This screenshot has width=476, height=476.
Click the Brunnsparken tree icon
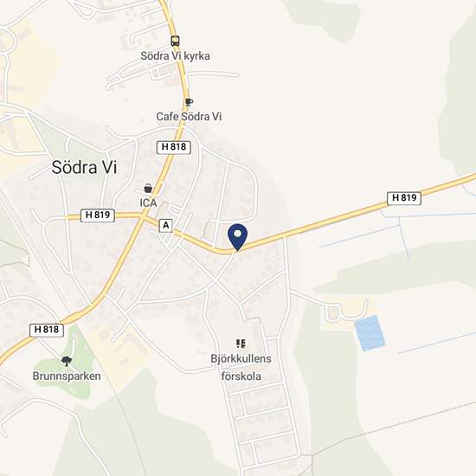coord(66,361)
